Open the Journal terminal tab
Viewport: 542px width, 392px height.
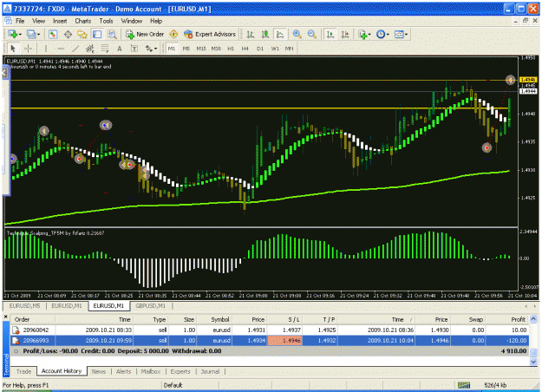click(210, 371)
